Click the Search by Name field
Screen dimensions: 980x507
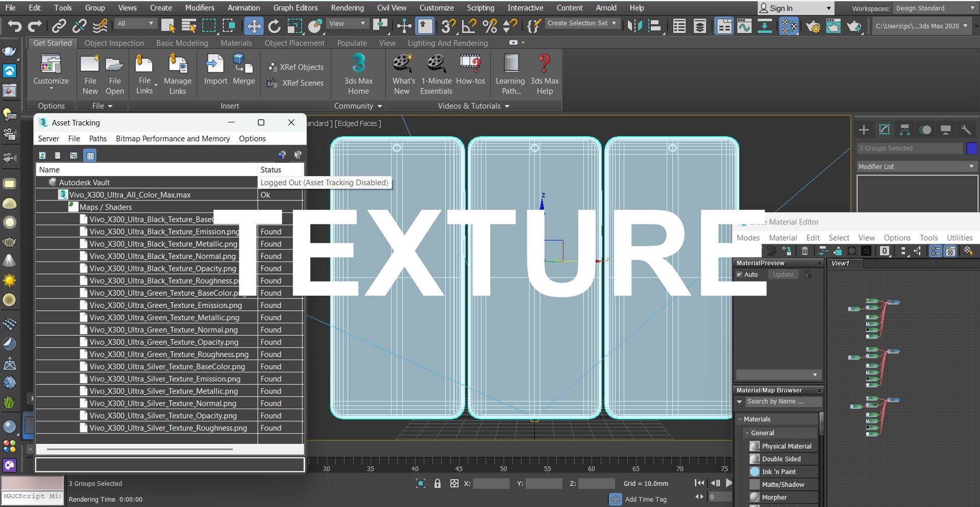click(783, 402)
